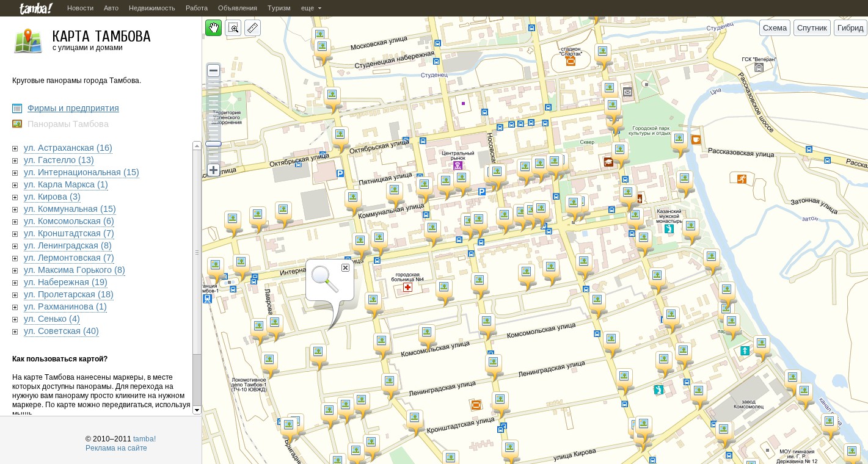Switch map to Гибрид view

[850, 28]
